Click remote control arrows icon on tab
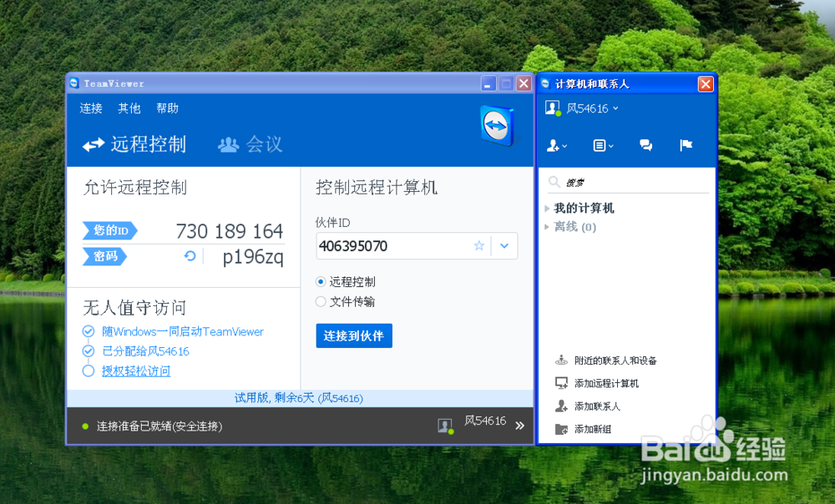Viewport: 835px width, 504px height. coord(94,144)
